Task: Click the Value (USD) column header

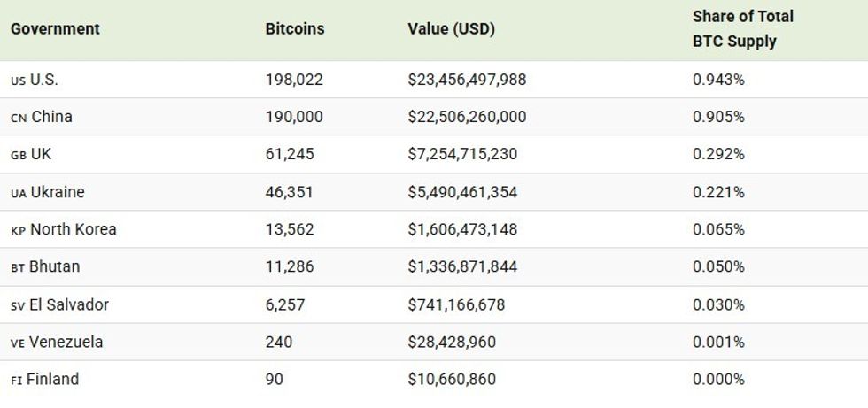Action: point(451,28)
